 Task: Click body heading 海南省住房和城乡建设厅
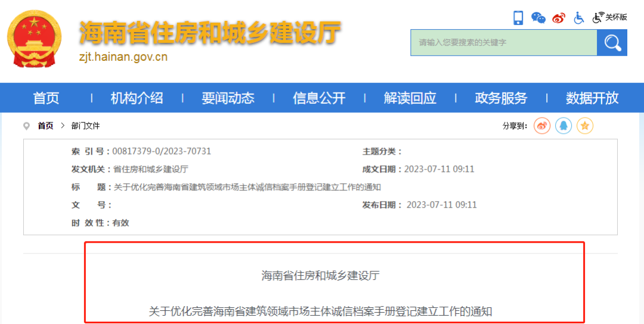coord(320,276)
